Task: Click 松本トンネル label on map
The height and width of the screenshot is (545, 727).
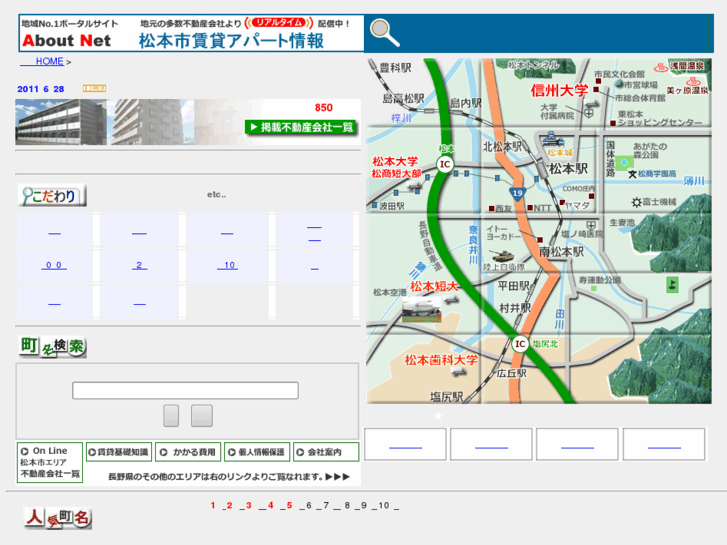Action: [534, 65]
